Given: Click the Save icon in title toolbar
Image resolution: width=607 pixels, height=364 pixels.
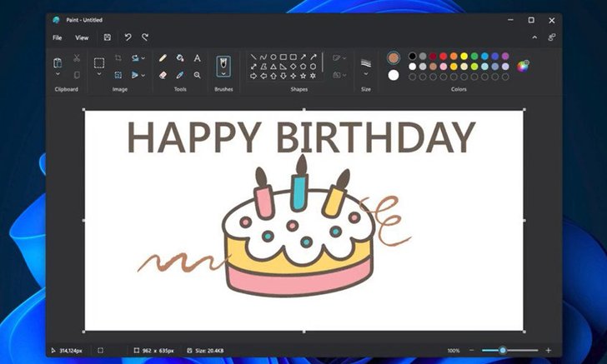Looking at the screenshot, I should pos(108,37).
